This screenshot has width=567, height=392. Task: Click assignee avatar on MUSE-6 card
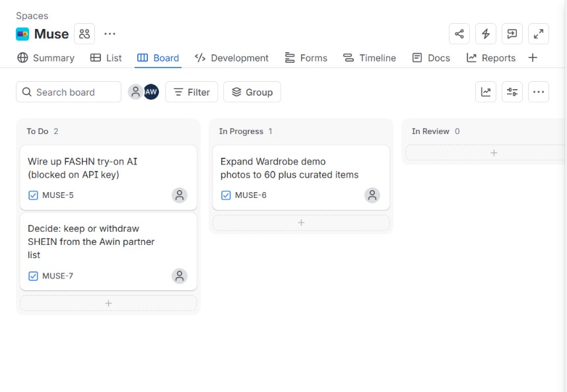click(x=372, y=195)
